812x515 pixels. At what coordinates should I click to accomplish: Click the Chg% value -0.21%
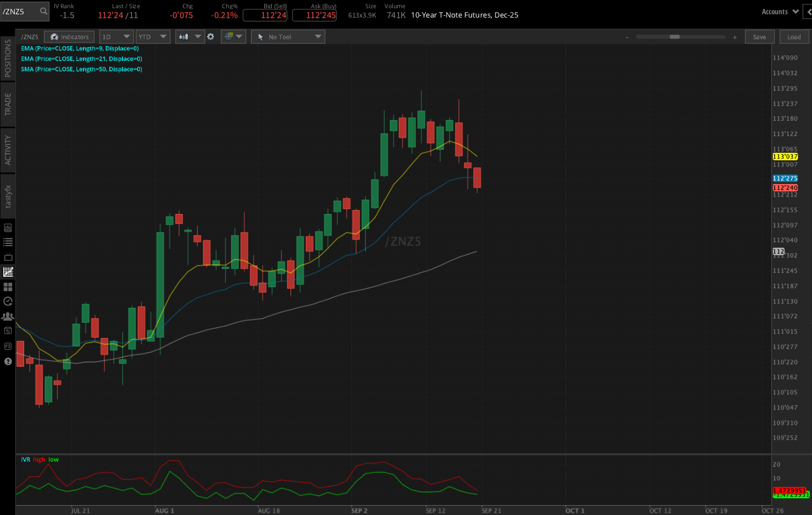(224, 15)
